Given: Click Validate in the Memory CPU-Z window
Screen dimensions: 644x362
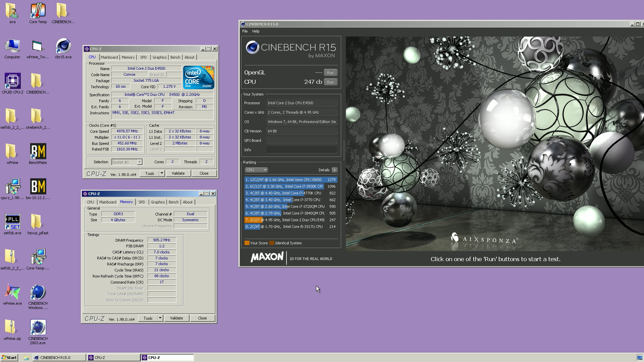Looking at the screenshot, I should point(176,318).
